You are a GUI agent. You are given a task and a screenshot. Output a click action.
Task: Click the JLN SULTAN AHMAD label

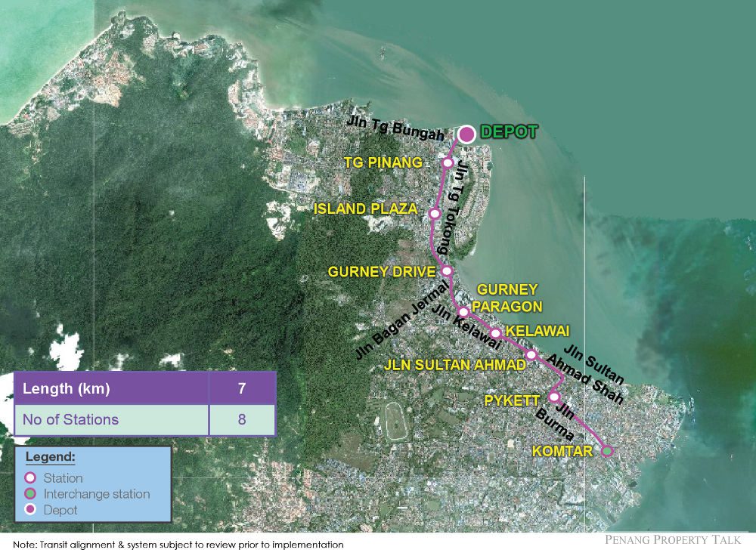point(454,365)
